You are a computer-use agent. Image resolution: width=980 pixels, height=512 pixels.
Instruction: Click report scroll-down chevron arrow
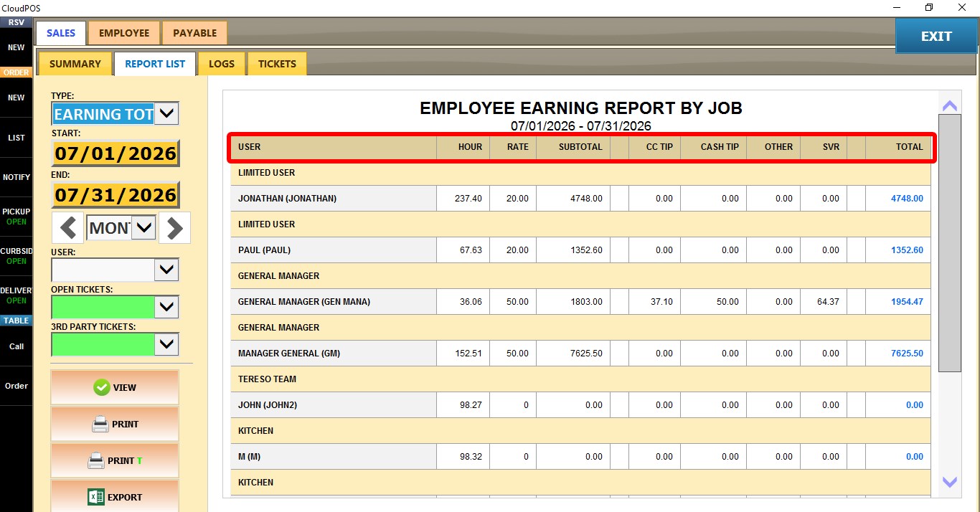coord(950,482)
